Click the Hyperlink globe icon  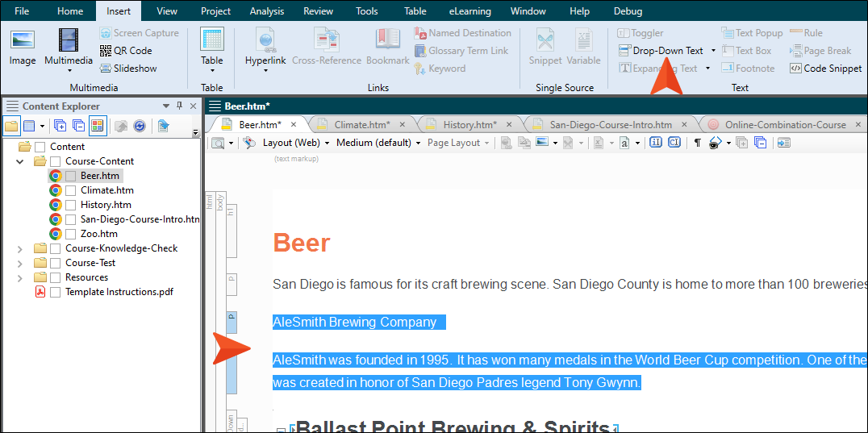(x=265, y=40)
